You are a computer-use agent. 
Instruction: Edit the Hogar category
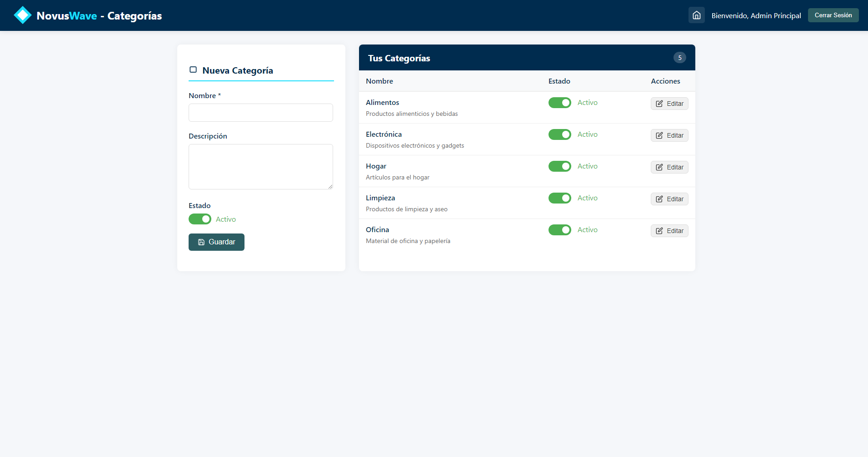click(x=669, y=167)
